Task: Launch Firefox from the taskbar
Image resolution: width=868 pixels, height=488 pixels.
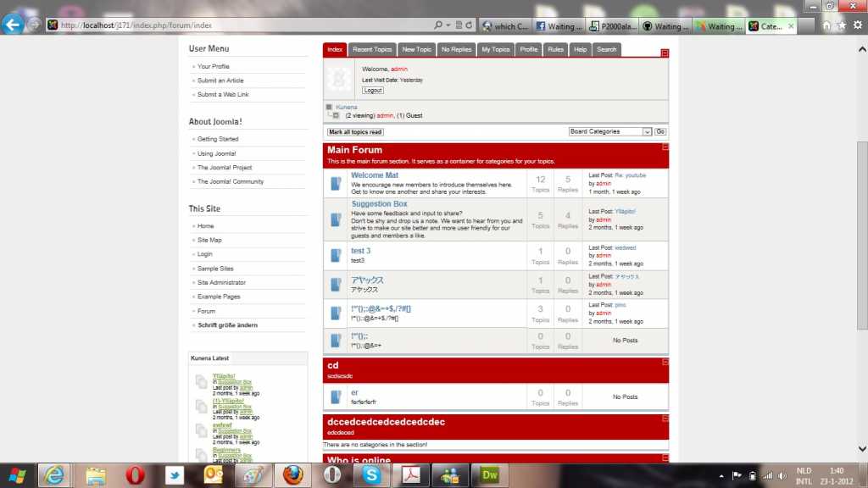Action: point(293,474)
